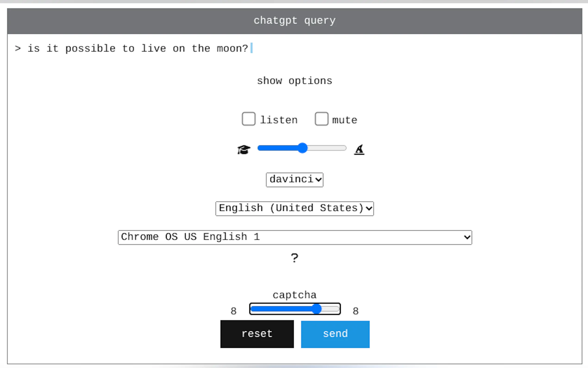This screenshot has height=368, width=588.
Task: Toggle the mute checkbox
Action: coord(321,119)
